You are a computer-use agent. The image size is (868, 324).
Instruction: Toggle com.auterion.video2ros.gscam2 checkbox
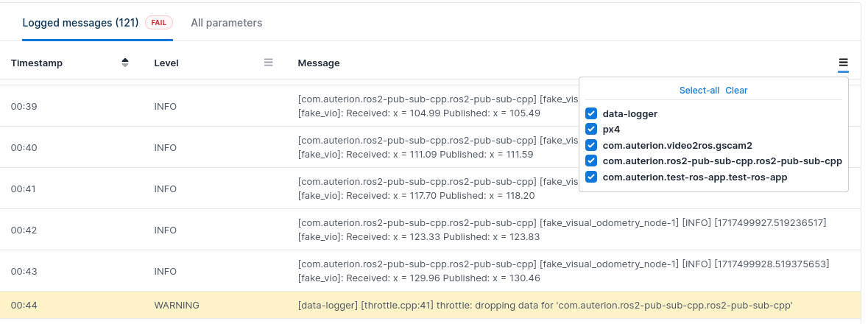point(590,145)
